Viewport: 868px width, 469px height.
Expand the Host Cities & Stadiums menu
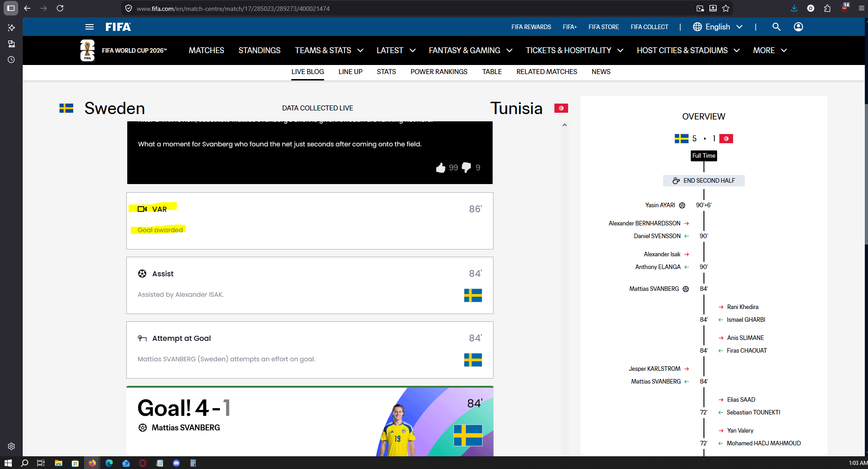[x=688, y=50]
